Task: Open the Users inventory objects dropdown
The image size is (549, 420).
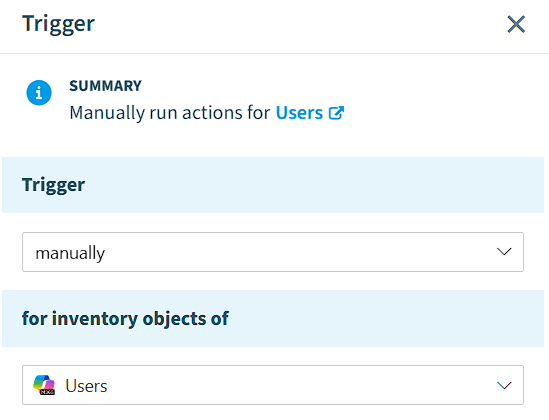Action: (x=273, y=385)
